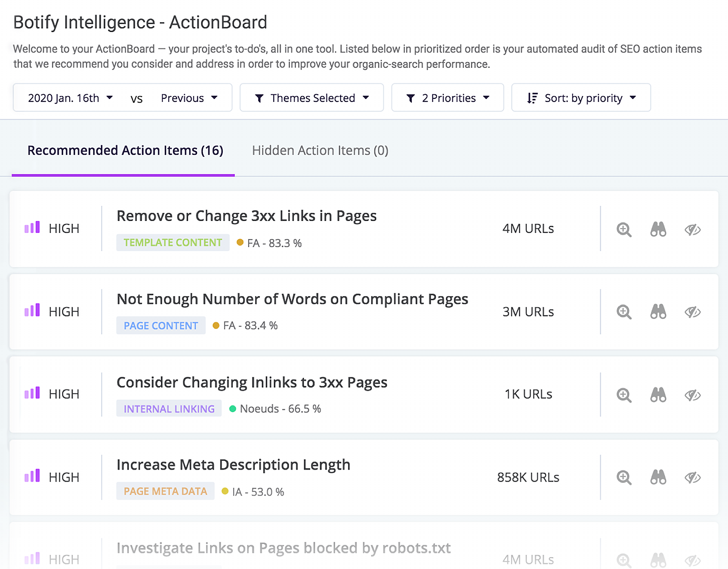Click the orange dot beside FA - 83.3 %

tap(240, 242)
